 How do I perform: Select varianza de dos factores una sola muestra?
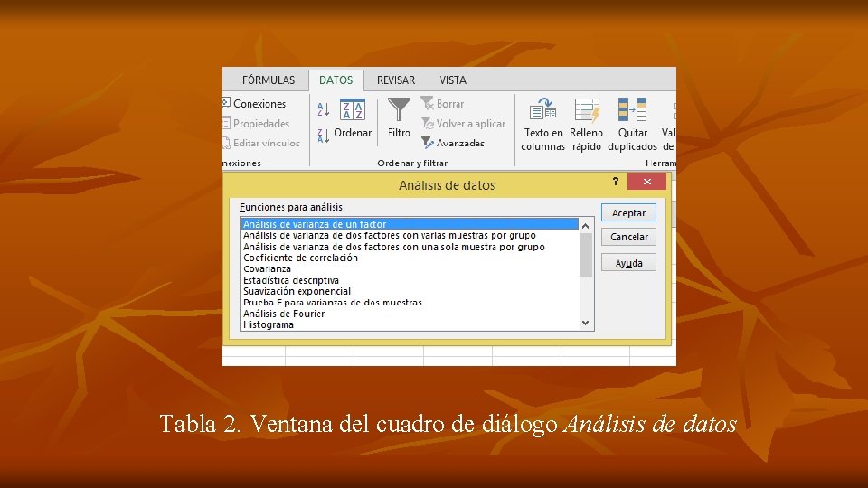410,247
